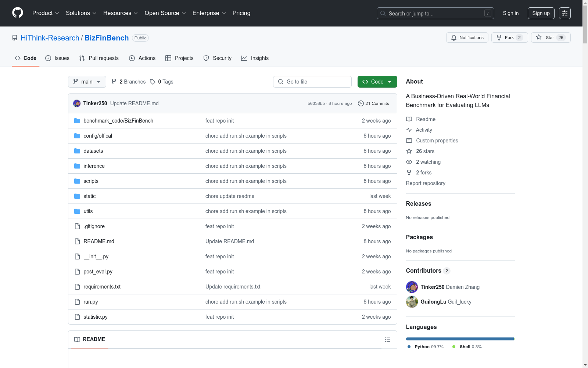The width and height of the screenshot is (588, 368).
Task: Click the commits history clock icon
Action: pyautogui.click(x=361, y=103)
